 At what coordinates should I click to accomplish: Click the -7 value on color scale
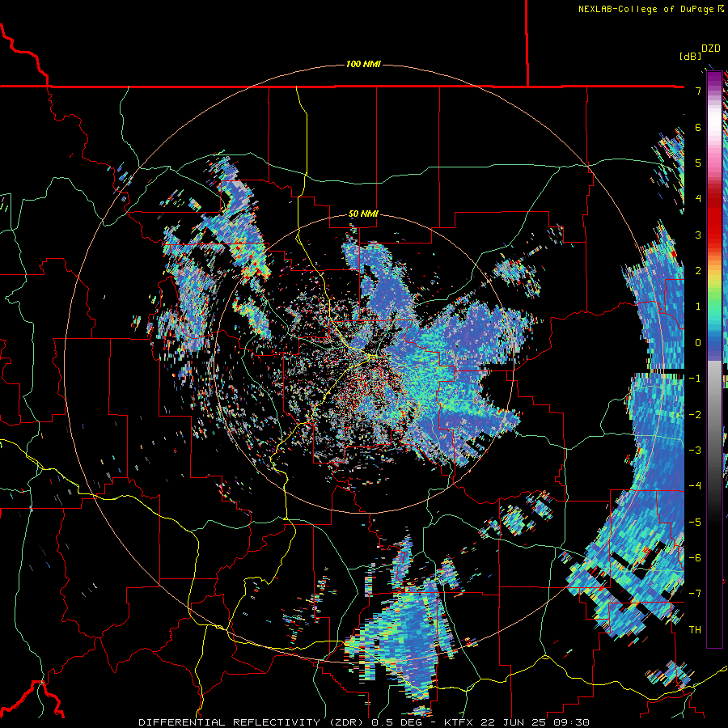coord(695,594)
